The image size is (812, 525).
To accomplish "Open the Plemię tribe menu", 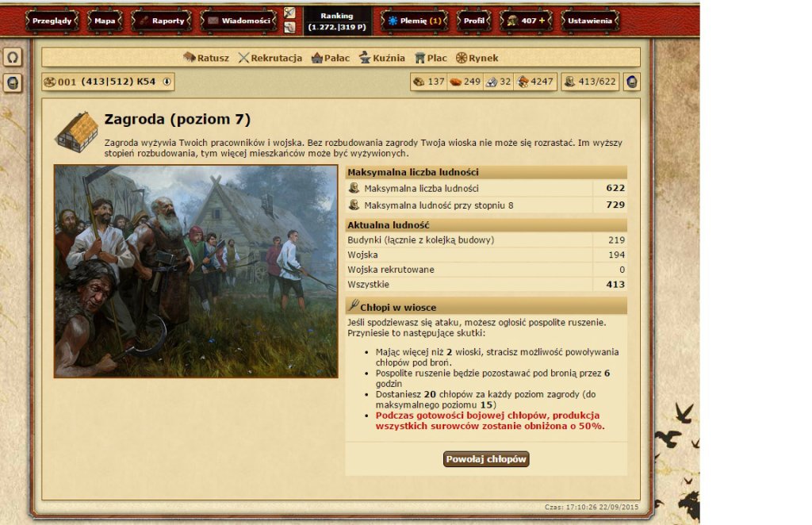I will 414,21.
